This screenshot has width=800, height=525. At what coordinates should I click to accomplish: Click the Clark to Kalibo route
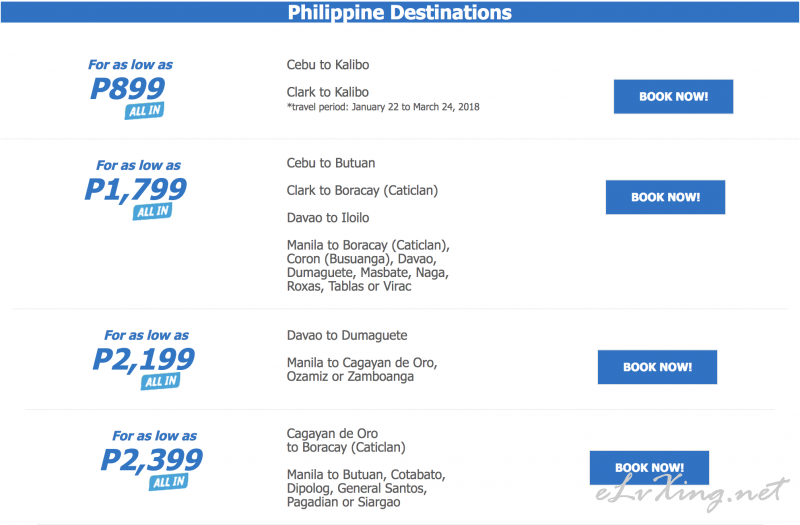(x=328, y=92)
